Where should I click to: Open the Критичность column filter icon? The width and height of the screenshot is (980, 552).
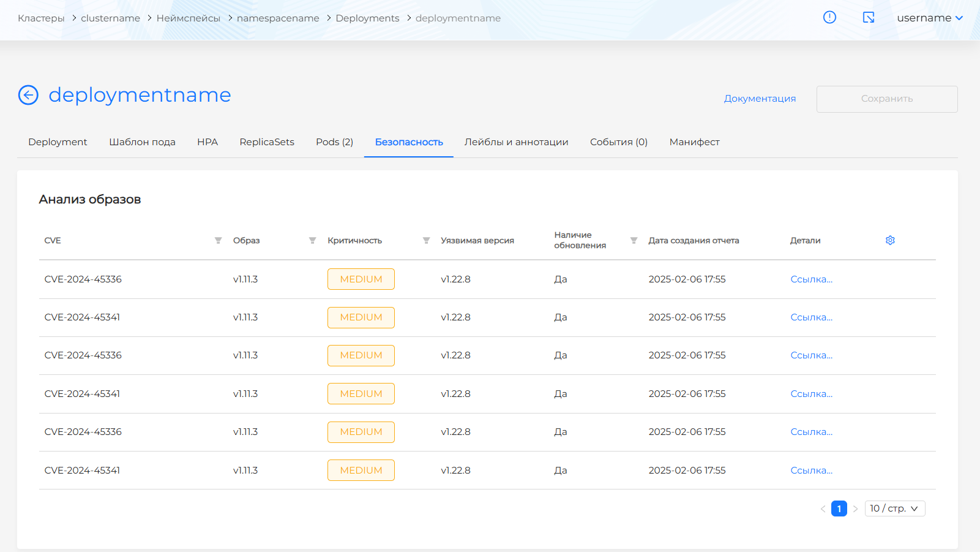click(x=426, y=240)
